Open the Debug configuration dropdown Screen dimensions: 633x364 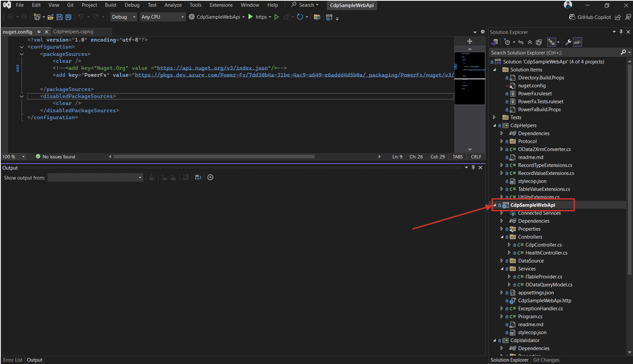123,17
